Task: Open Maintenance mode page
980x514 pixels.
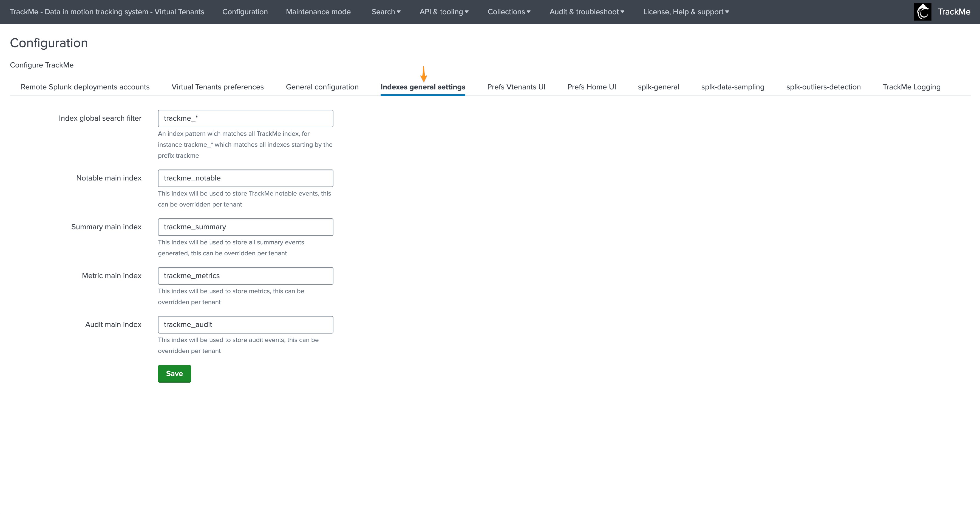Action: [x=318, y=12]
